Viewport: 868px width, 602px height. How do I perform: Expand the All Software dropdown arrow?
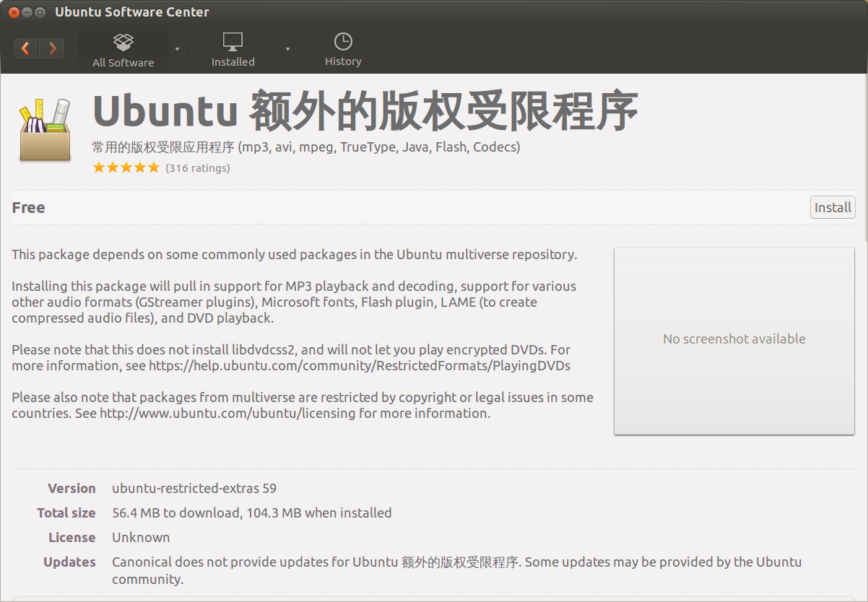click(x=178, y=49)
